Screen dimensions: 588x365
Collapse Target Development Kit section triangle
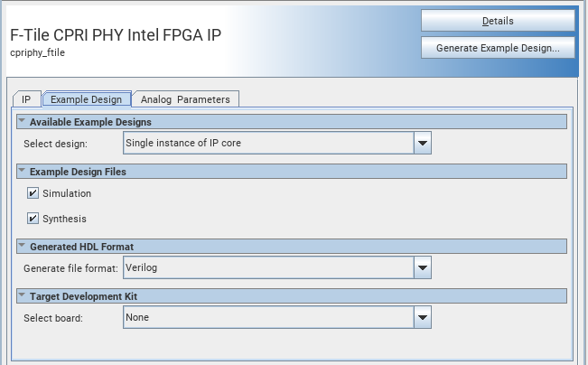click(22, 295)
